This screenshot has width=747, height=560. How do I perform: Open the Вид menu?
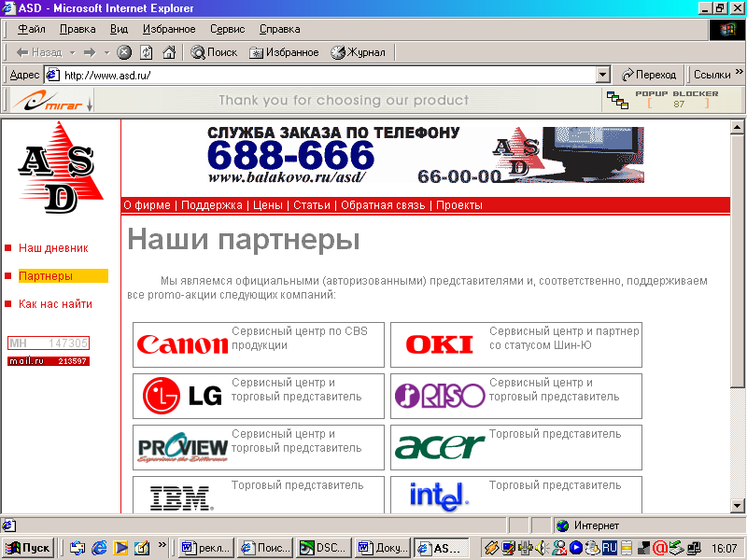point(120,29)
